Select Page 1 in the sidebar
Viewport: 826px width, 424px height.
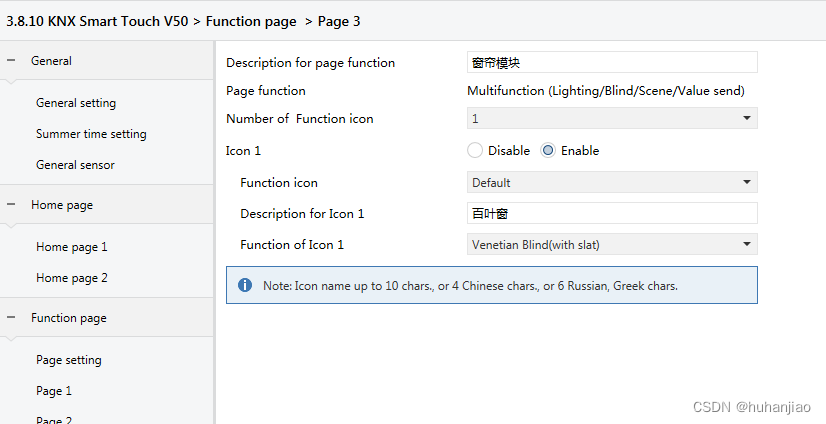tap(54, 391)
